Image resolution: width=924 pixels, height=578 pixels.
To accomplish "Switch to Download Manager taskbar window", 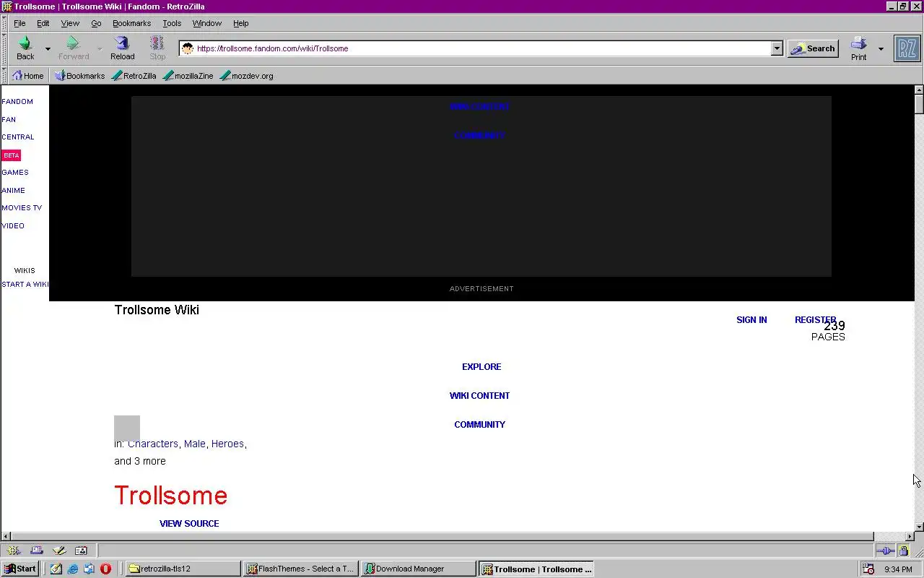I will [419, 569].
